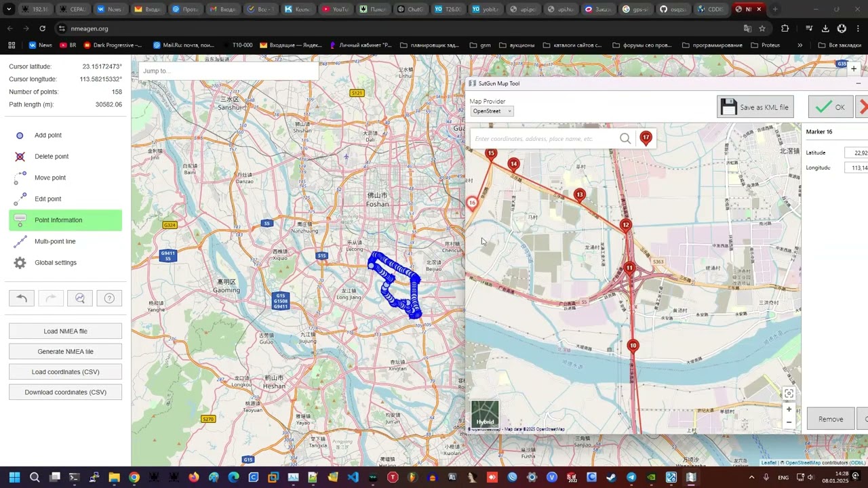The width and height of the screenshot is (868, 488).
Task: Click the redo arrow button
Action: click(x=51, y=298)
